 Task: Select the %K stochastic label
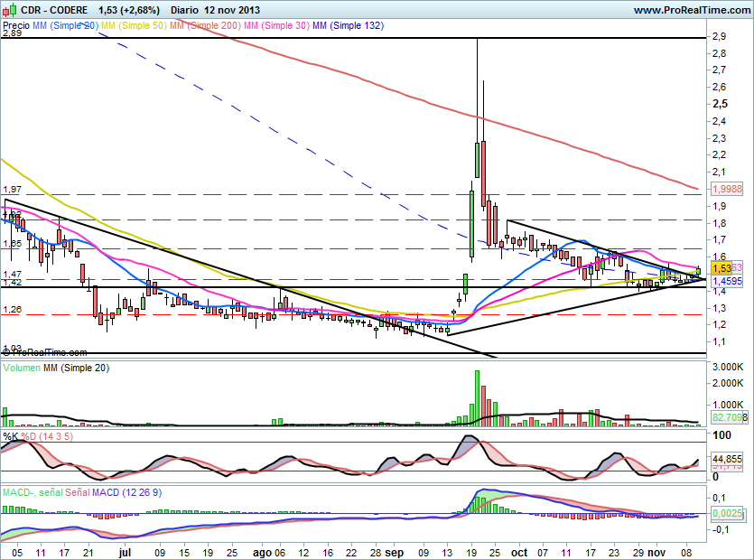pyautogui.click(x=11, y=437)
